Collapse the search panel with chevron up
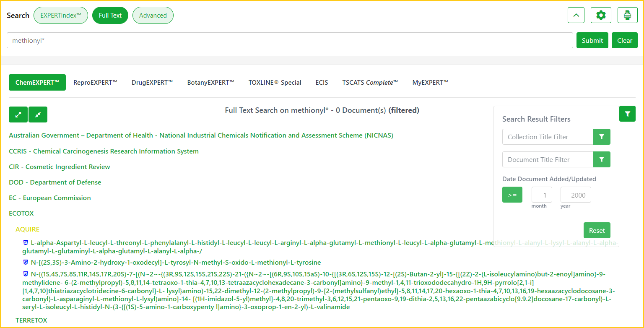Screen dimensions: 644x328 click(576, 16)
